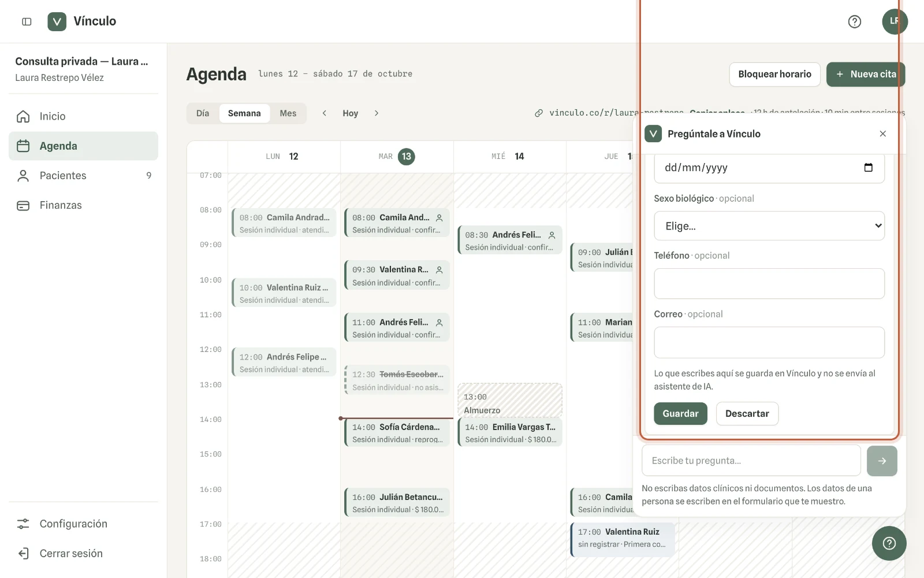Open cancelled 12:30 Tomás Escobar appointment

click(x=397, y=380)
